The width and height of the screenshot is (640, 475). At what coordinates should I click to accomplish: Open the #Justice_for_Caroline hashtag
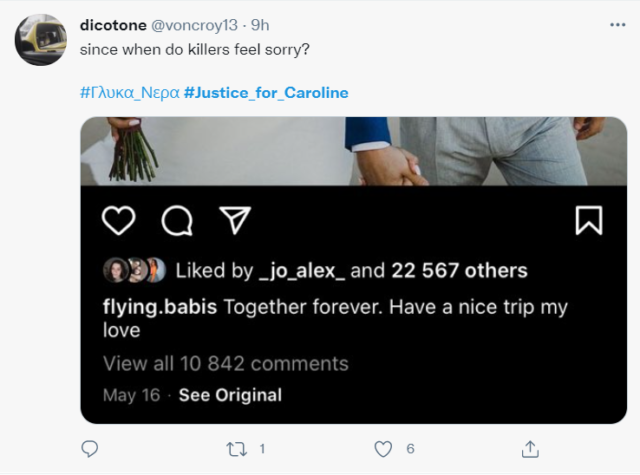pos(266,93)
